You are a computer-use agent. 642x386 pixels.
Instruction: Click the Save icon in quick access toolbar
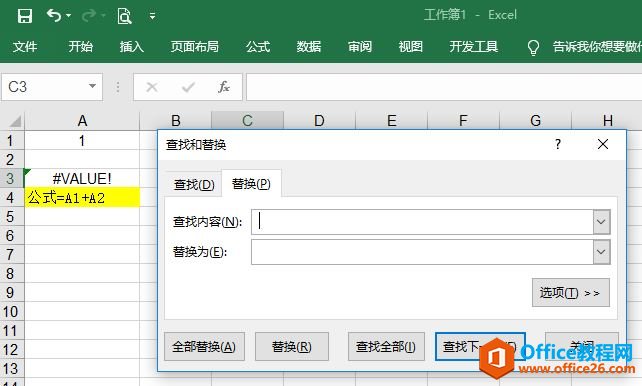pos(25,16)
